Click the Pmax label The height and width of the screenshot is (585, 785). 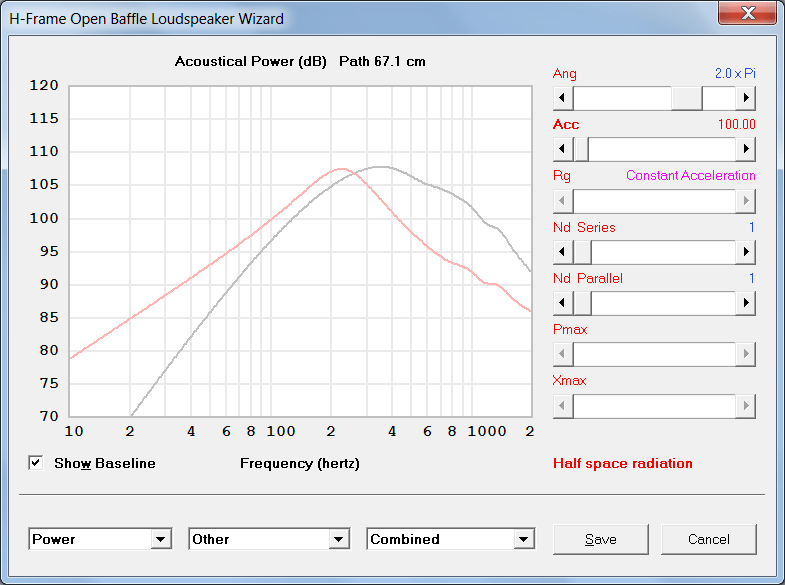570,329
